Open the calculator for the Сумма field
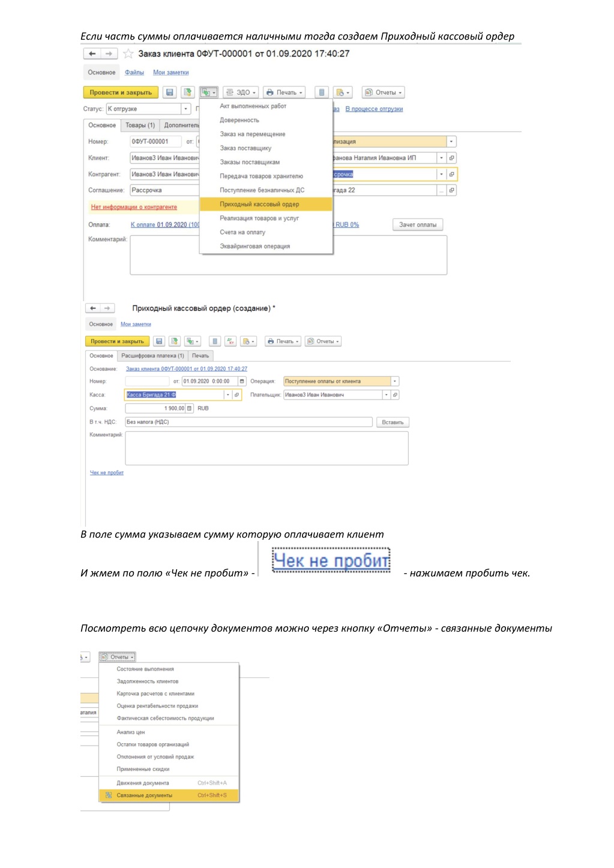Screen dimensions: 614x868 (190, 409)
